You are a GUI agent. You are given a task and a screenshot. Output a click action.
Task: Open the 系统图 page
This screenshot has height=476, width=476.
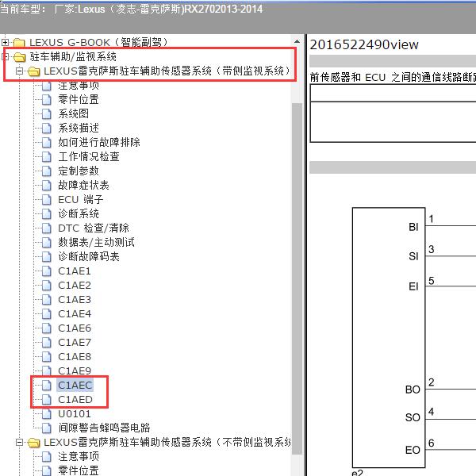pyautogui.click(x=74, y=113)
